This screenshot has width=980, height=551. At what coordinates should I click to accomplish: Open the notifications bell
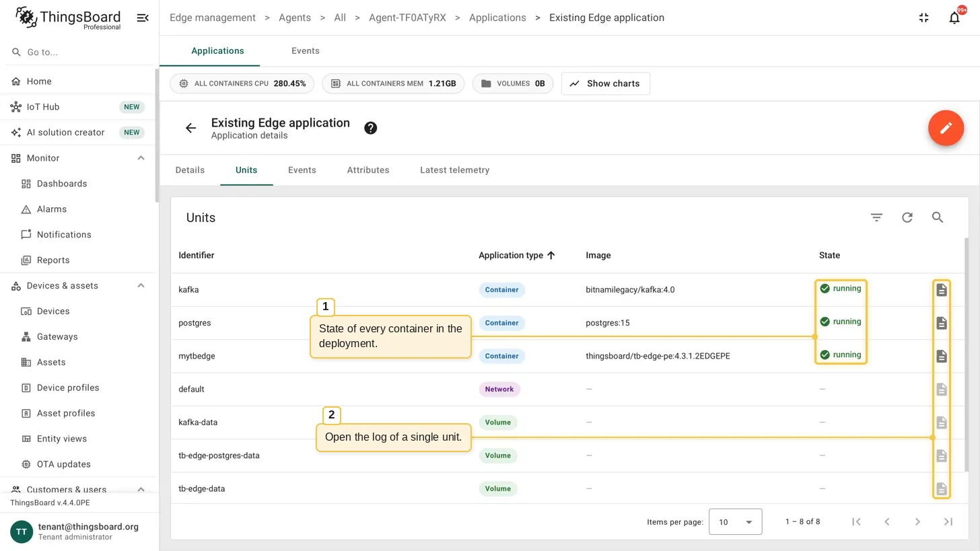[x=954, y=17]
